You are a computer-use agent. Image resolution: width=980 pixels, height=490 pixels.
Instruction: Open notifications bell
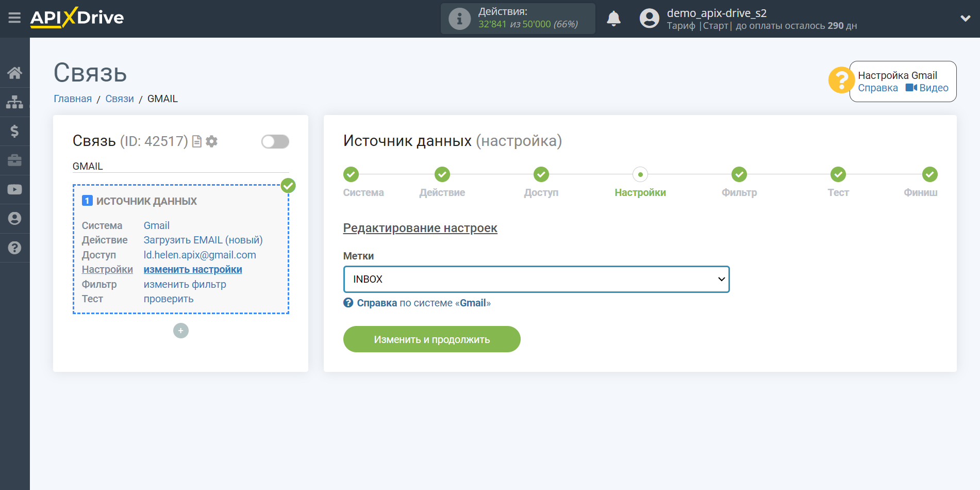613,19
